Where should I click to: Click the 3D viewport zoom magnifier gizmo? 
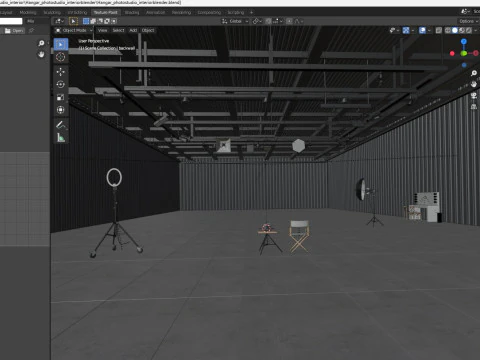point(474,73)
